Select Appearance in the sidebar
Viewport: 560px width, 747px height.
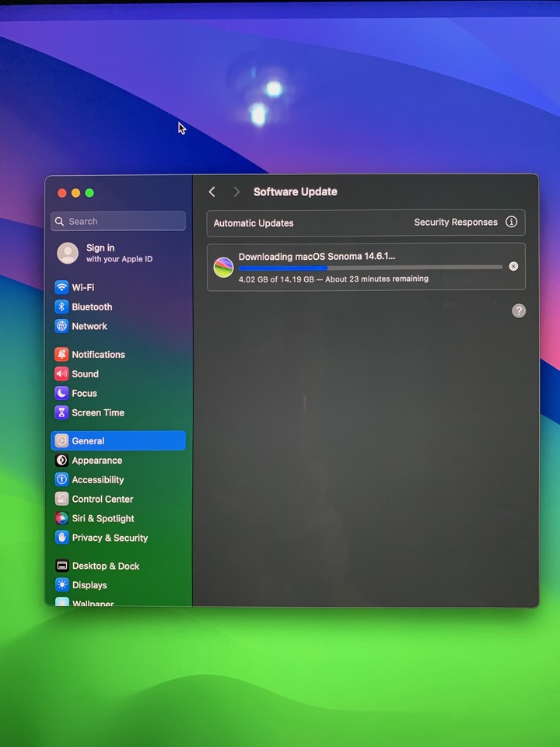pos(96,460)
